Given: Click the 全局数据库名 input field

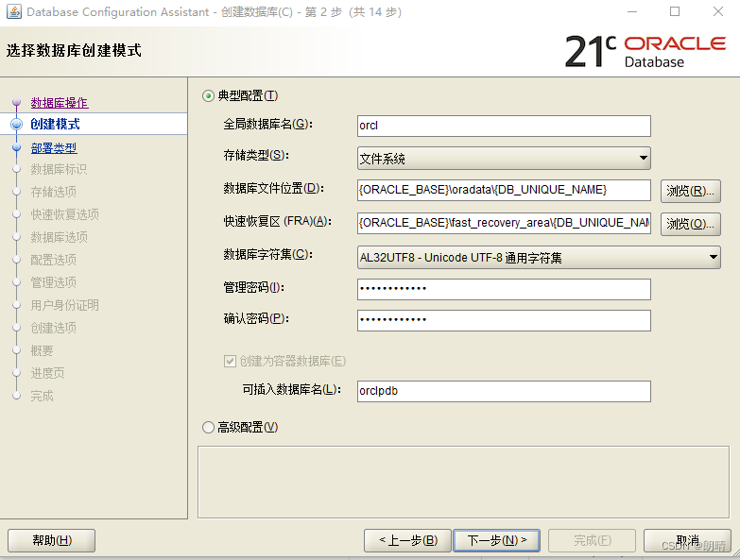Looking at the screenshot, I should pyautogui.click(x=504, y=126).
